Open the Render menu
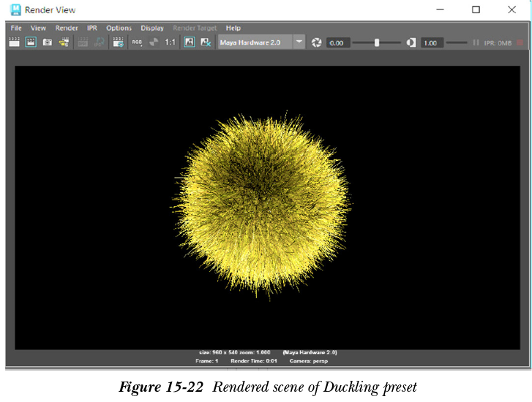The height and width of the screenshot is (402, 532). (x=67, y=28)
